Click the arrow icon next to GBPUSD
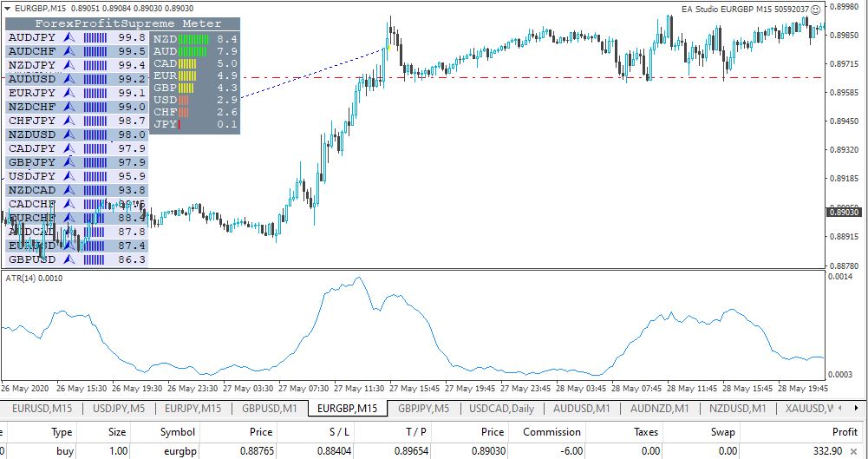This screenshot has width=868, height=459. pos(70,259)
